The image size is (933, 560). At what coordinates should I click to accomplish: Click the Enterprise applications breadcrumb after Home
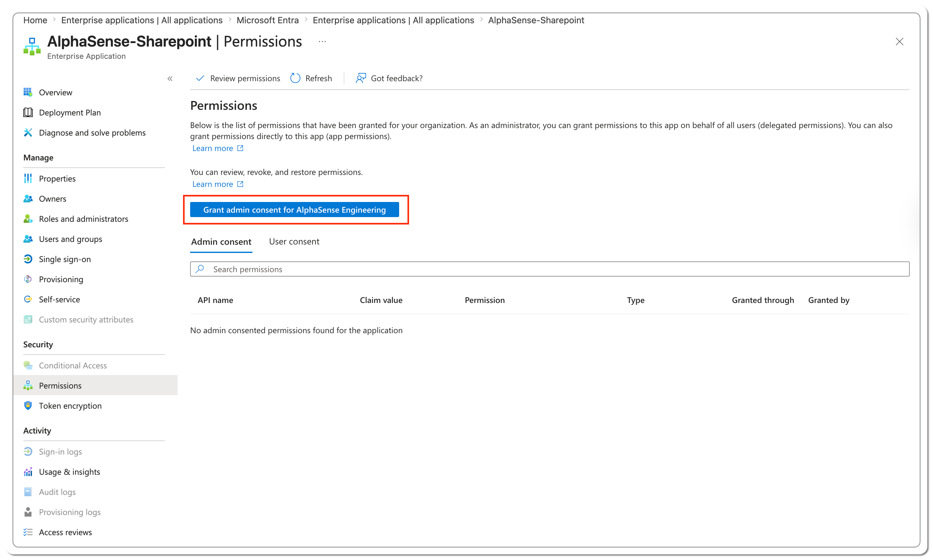(x=142, y=20)
